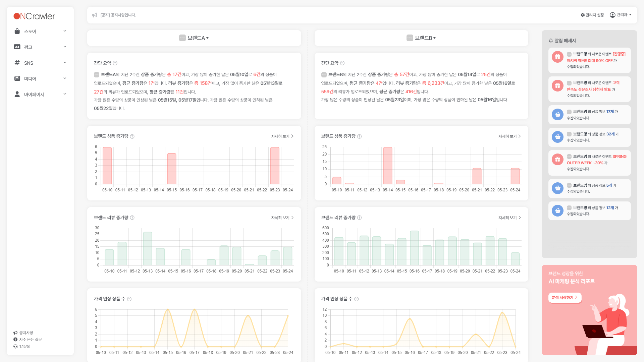The image size is (644, 362).
Task: Click help icon by 브랜드B 가격 인상 상품 수
Action: tap(356, 299)
